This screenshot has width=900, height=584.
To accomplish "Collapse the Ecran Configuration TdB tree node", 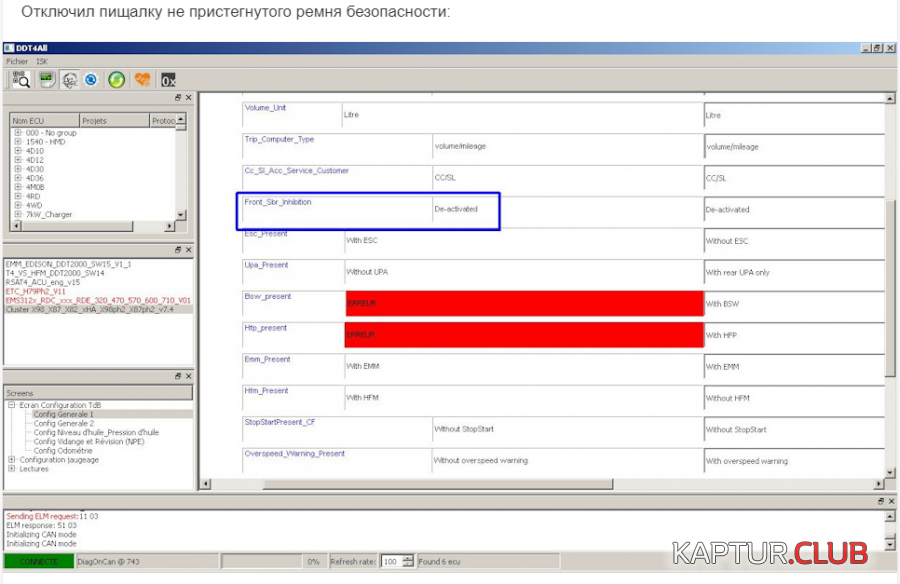I will click(11, 405).
